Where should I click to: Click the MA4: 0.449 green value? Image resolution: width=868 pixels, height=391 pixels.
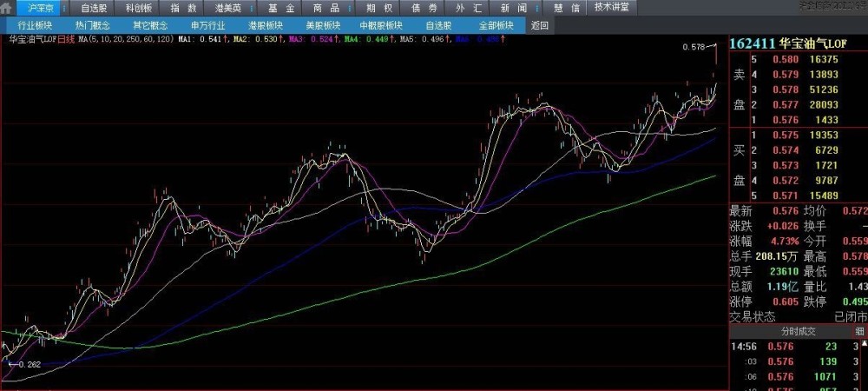(369, 39)
